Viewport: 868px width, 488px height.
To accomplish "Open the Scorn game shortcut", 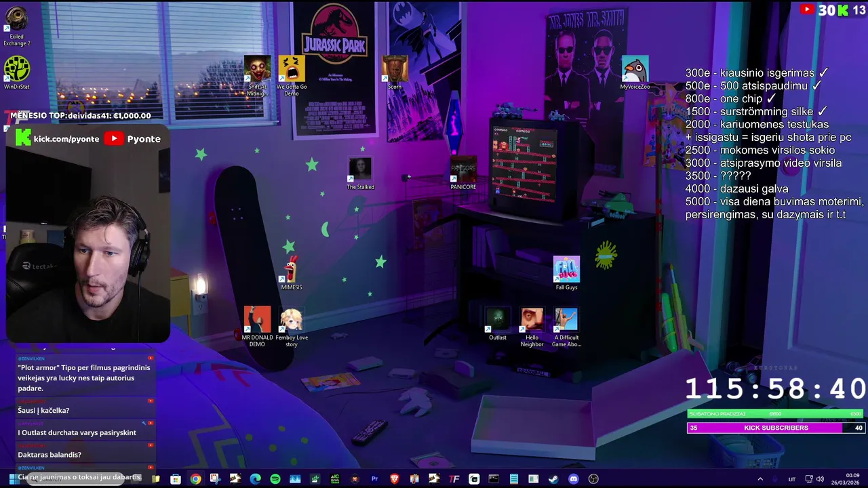I will tap(395, 73).
